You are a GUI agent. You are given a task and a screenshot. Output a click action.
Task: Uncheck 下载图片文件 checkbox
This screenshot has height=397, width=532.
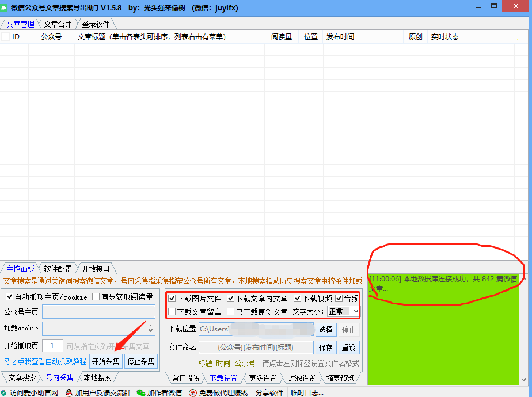(x=172, y=299)
